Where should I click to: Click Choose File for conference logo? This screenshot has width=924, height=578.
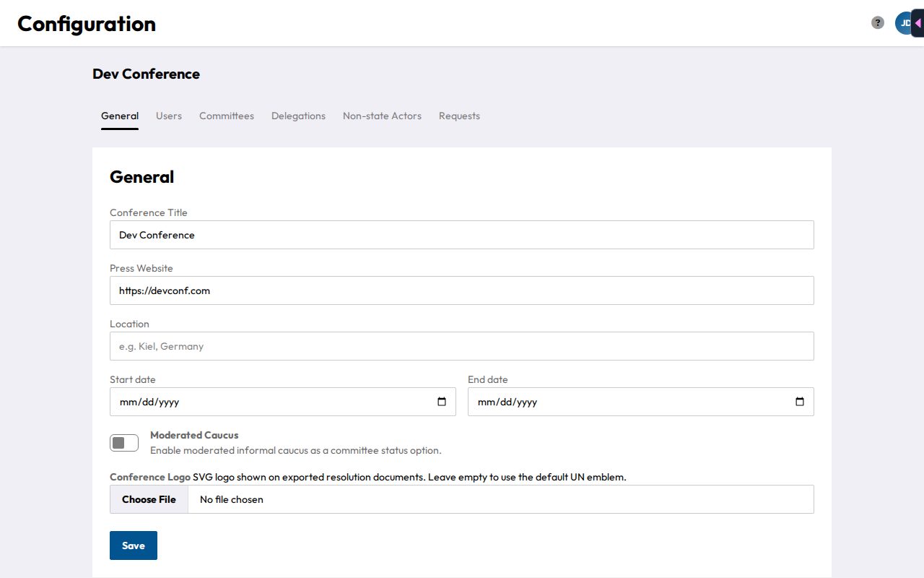tap(149, 499)
